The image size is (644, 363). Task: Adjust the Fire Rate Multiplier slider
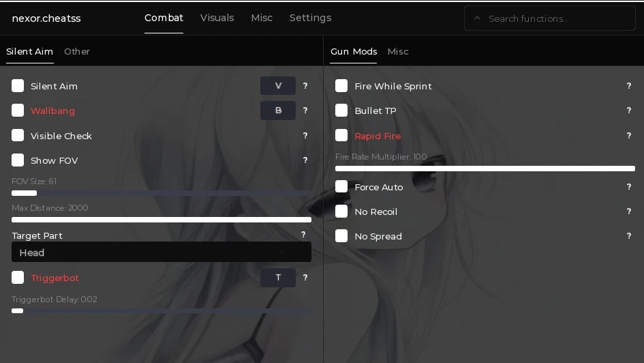[485, 169]
